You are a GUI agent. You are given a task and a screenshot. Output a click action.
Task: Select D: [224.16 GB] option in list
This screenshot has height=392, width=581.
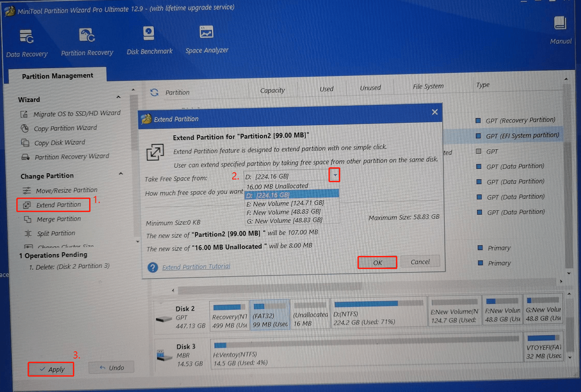(291, 195)
